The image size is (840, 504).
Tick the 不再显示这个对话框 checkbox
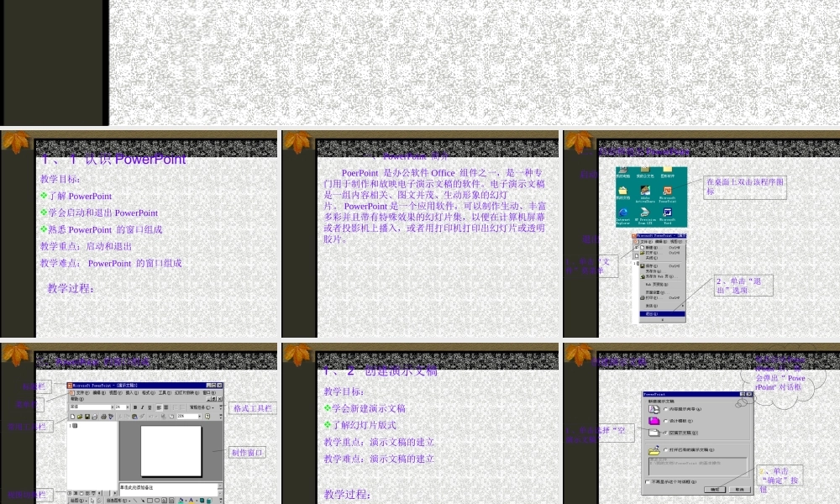click(648, 482)
